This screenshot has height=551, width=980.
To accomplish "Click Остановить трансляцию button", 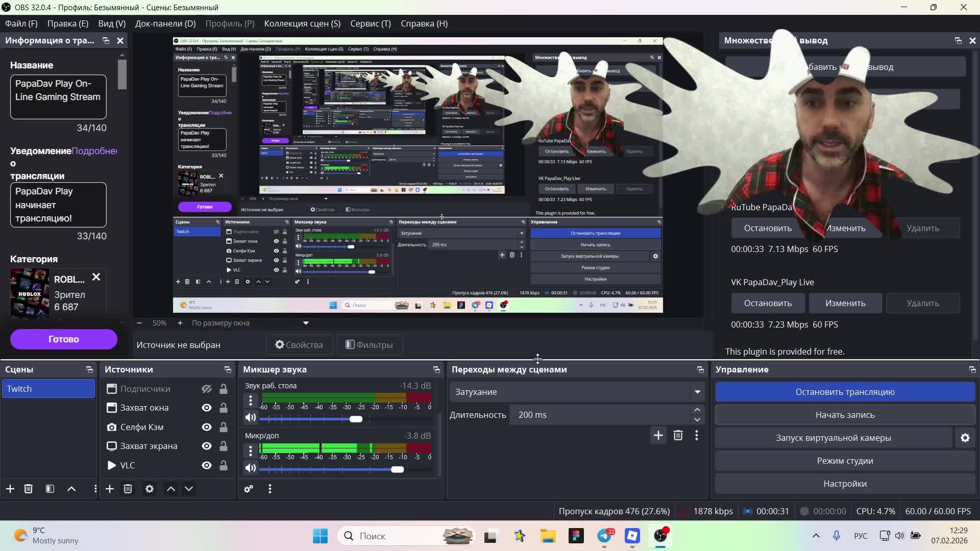I will [845, 392].
